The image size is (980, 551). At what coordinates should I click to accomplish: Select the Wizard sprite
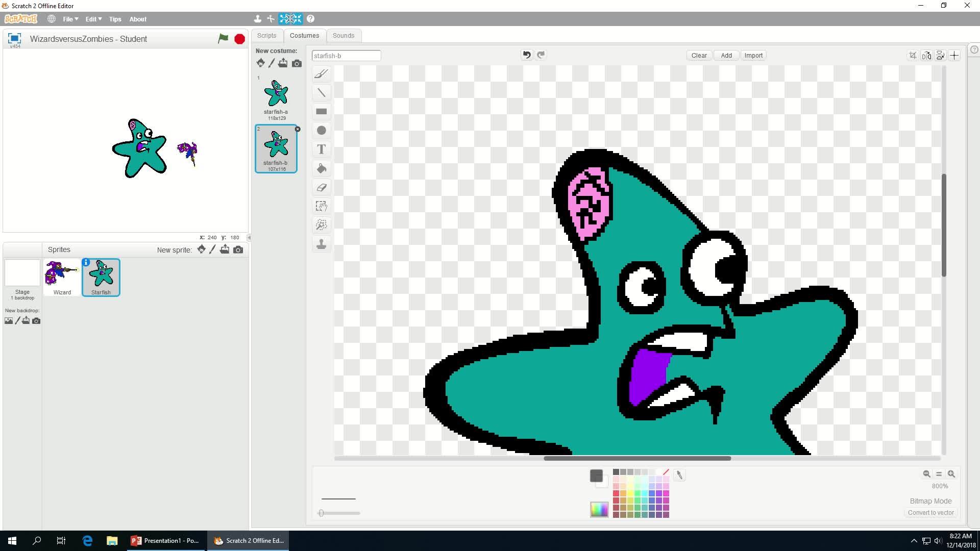62,277
